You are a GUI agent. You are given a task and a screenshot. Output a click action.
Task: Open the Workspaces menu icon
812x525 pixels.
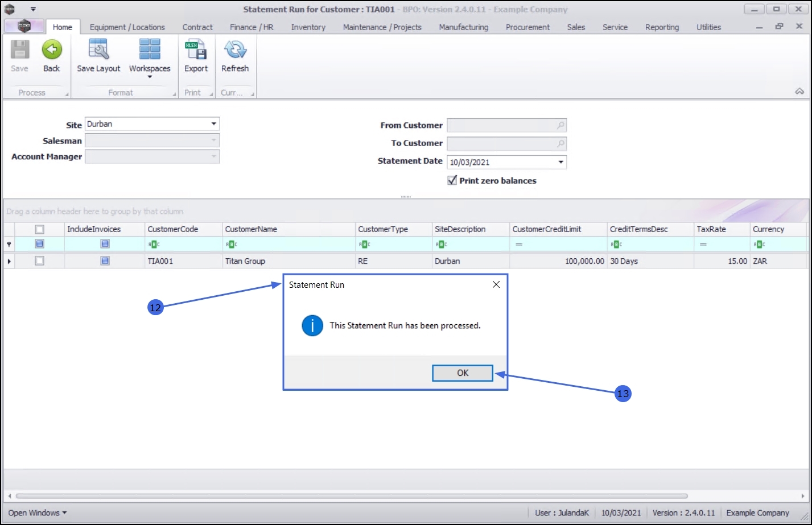[x=150, y=50]
